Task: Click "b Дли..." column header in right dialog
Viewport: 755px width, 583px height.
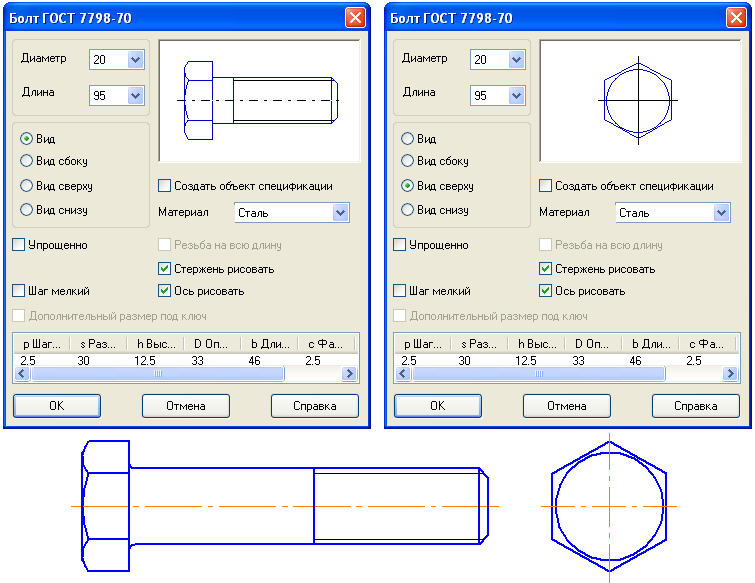Action: click(x=651, y=344)
